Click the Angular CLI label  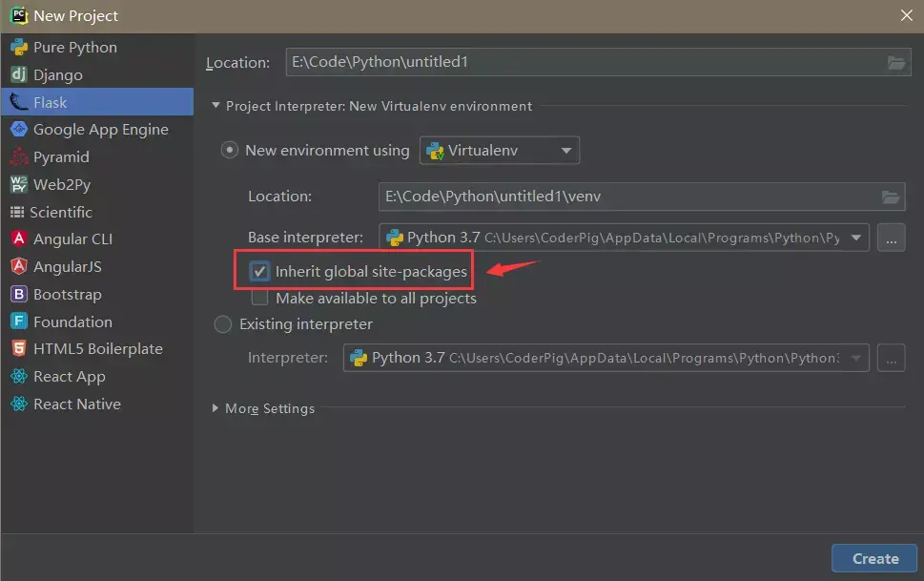click(73, 239)
